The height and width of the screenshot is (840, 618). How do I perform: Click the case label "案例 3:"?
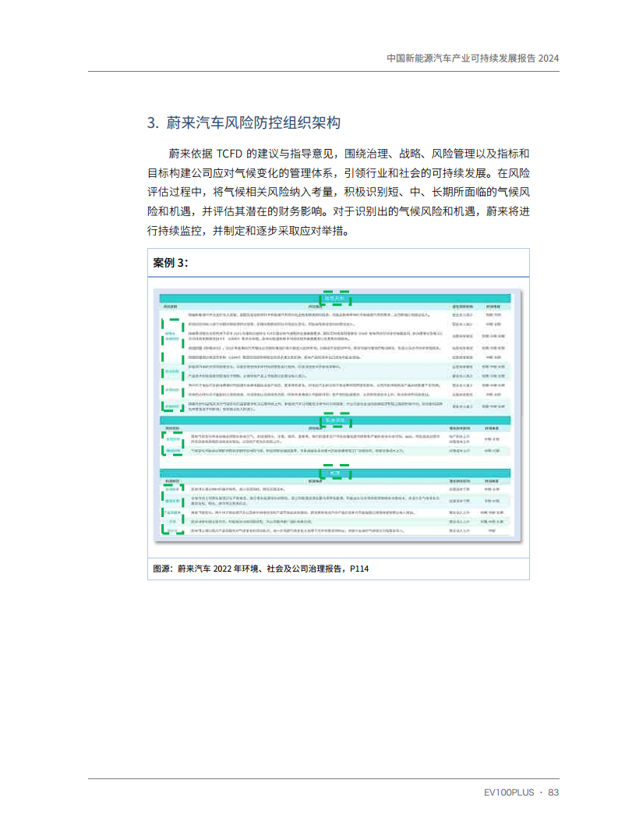coord(171,263)
